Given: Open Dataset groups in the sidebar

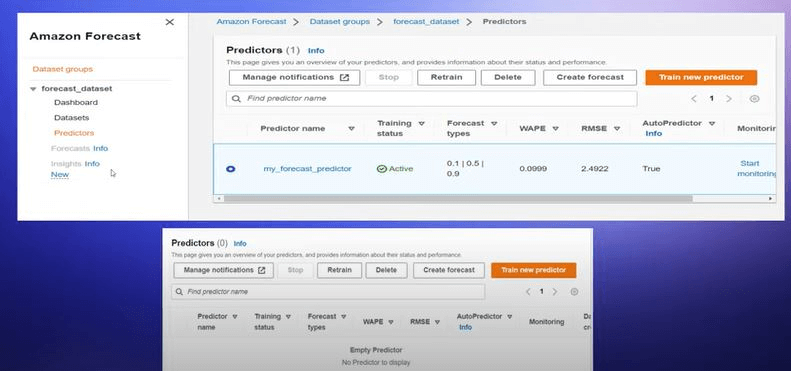Looking at the screenshot, I should tap(63, 69).
